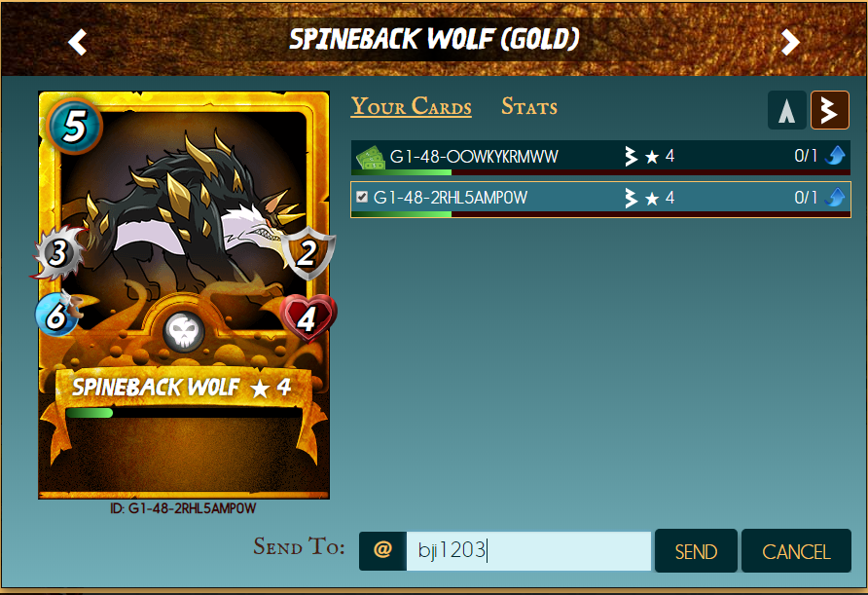Go to previous card with left arrow

[x=78, y=42]
